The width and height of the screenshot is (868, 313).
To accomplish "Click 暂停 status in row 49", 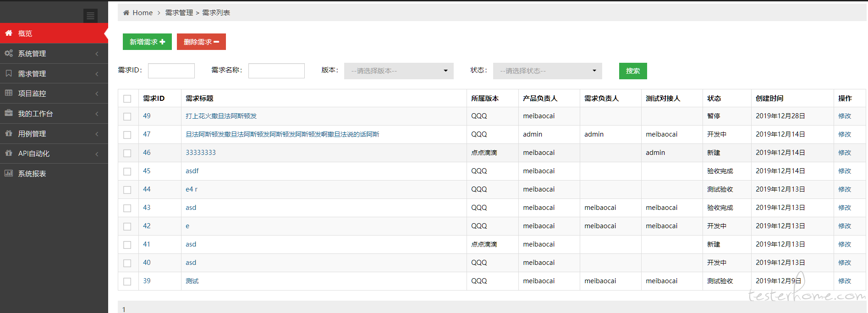I will coord(714,116).
